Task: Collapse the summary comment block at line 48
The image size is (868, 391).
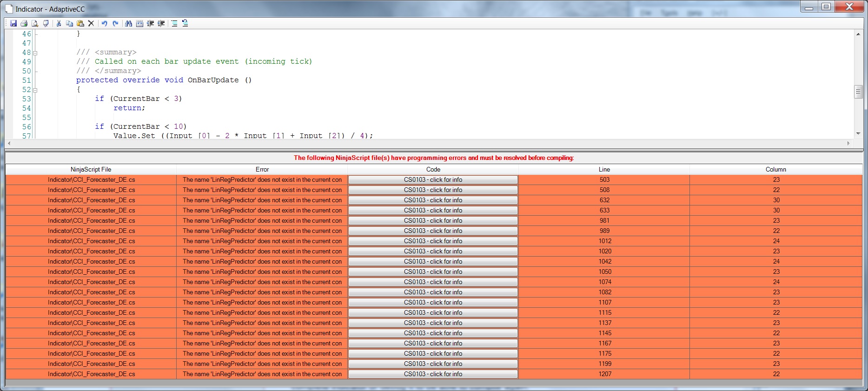Action: (x=35, y=53)
